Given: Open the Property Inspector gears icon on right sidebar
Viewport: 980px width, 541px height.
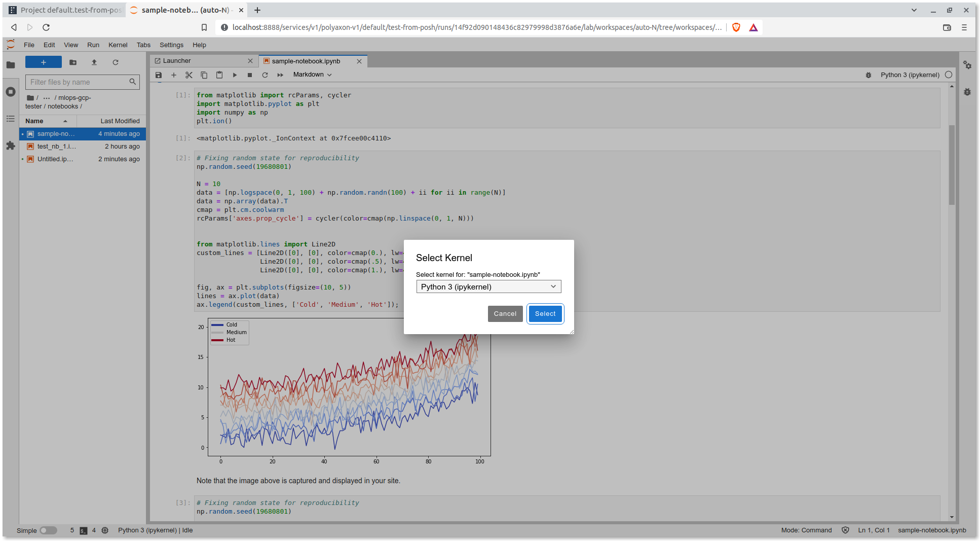Looking at the screenshot, I should tap(967, 65).
